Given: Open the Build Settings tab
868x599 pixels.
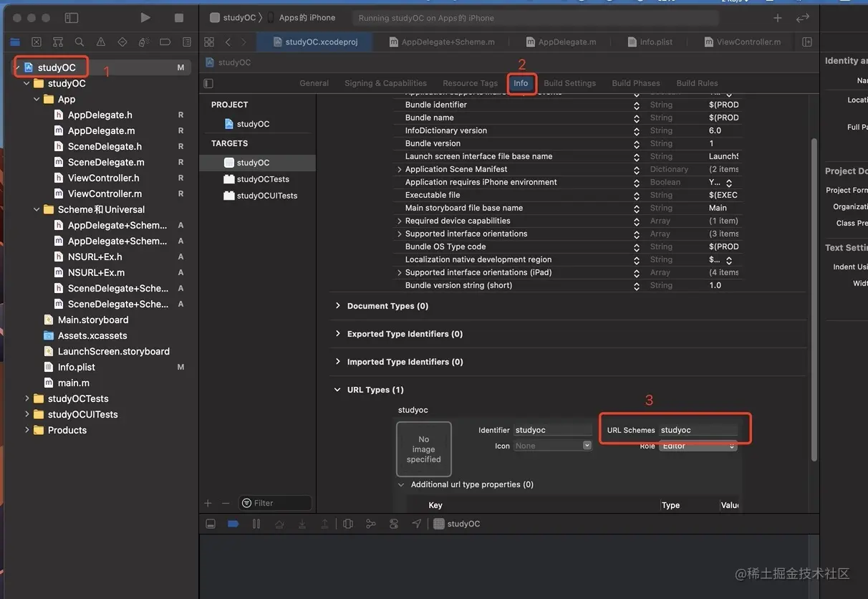Looking at the screenshot, I should click(x=569, y=83).
